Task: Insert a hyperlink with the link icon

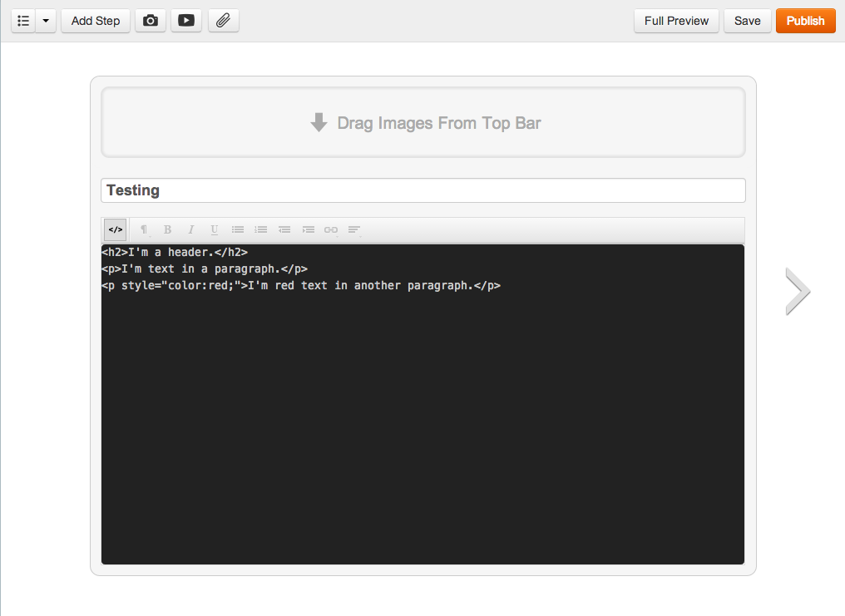Action: 330,229
